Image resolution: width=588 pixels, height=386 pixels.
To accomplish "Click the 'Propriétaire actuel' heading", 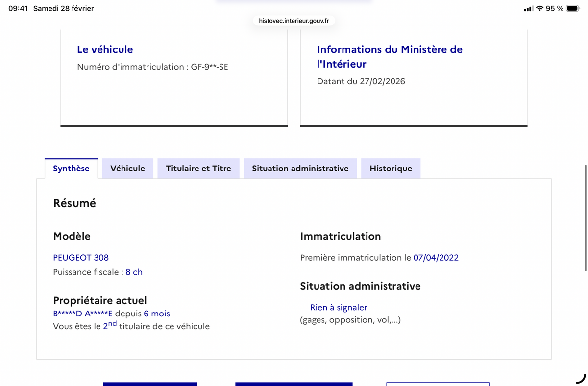I will point(100,300).
